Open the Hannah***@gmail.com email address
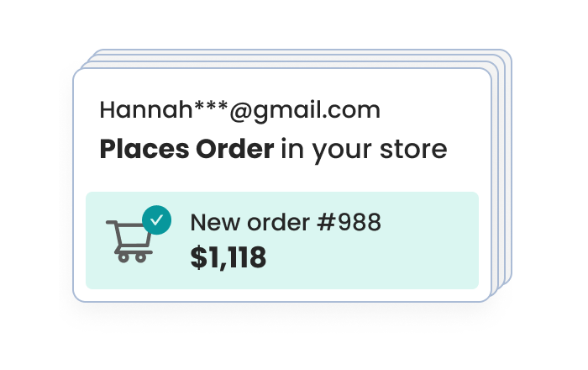Viewport: 588px width, 370px height. (239, 109)
